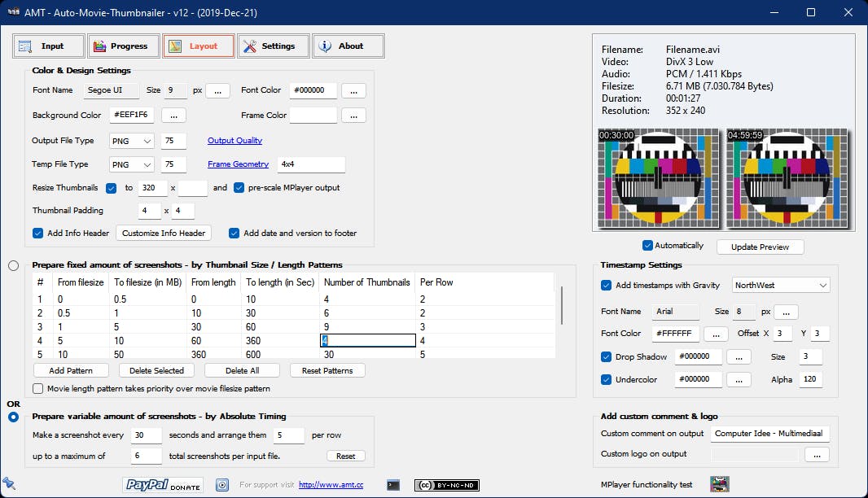Click the resize width field showing 320
The image size is (868, 498).
click(153, 188)
